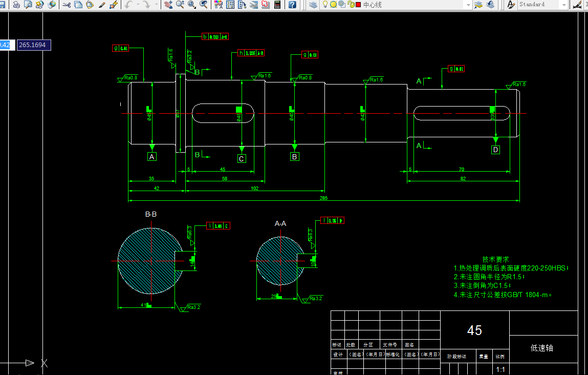Open the Text Style icon

[x=511, y=5]
